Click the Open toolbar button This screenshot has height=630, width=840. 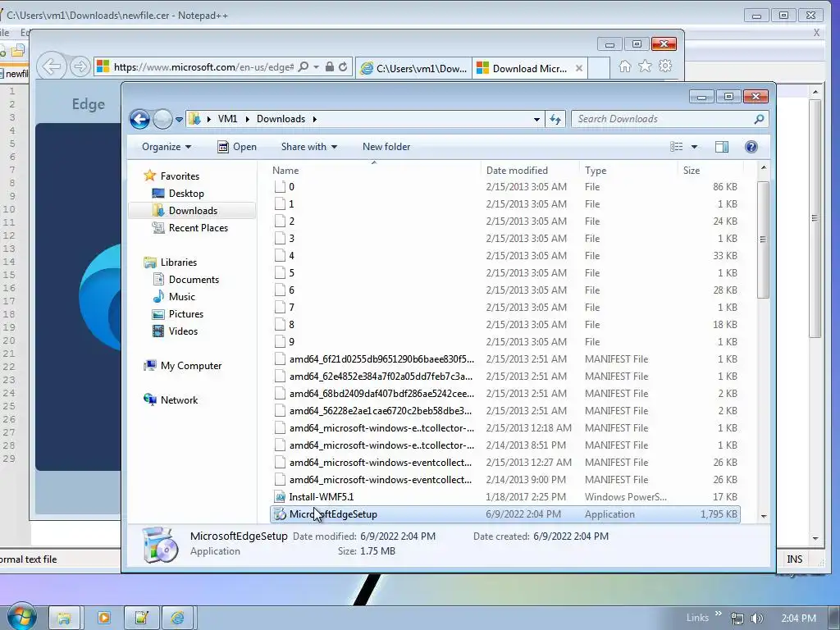click(237, 147)
